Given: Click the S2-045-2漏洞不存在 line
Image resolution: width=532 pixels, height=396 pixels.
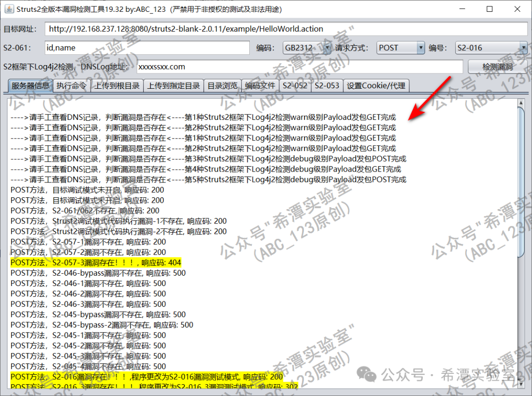Looking at the screenshot, I should [88, 346].
